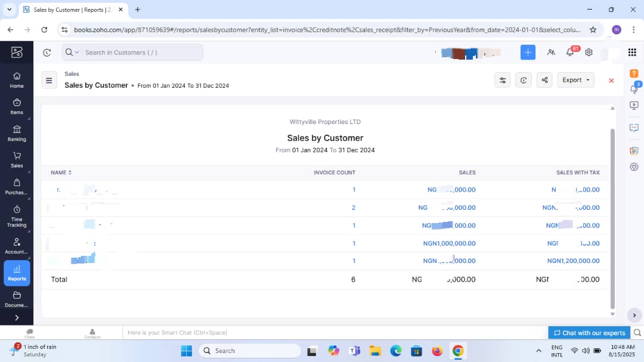Toggle the reports hamburger menu
Viewport: 644px width, 362px height.
pyautogui.click(x=49, y=81)
